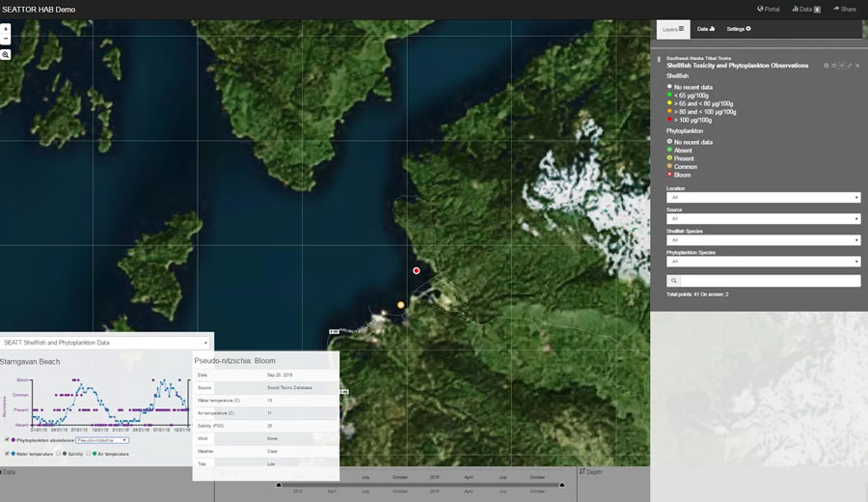Click the search magnifier in layer panel
This screenshot has height=502, width=868.
tap(673, 281)
